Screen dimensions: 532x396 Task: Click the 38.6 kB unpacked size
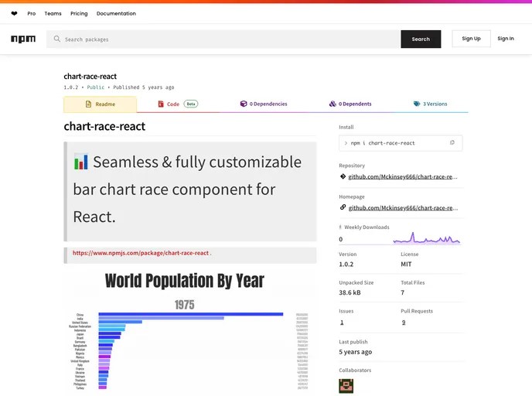[x=350, y=292]
